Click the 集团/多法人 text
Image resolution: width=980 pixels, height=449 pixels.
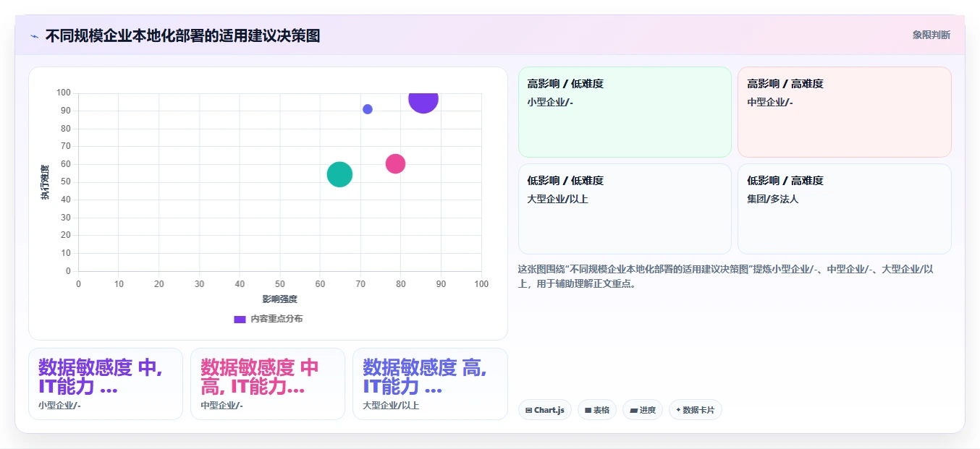(x=773, y=199)
